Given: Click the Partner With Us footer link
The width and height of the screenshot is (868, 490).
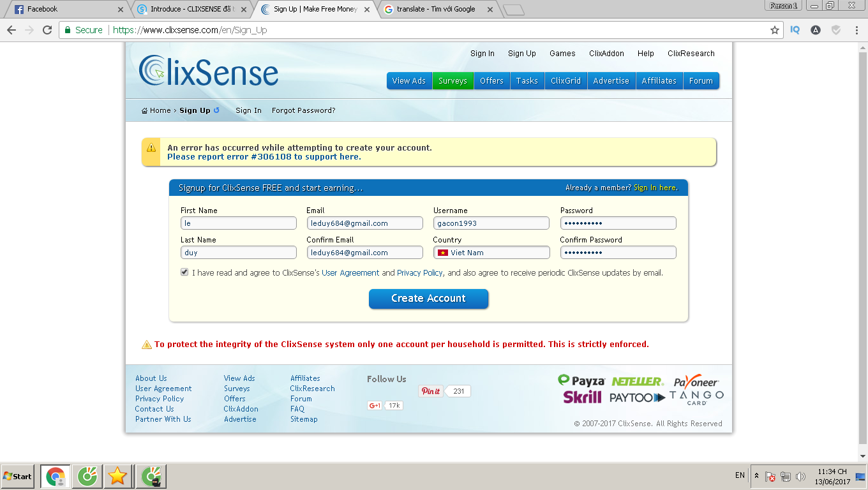Looking at the screenshot, I should point(163,419).
